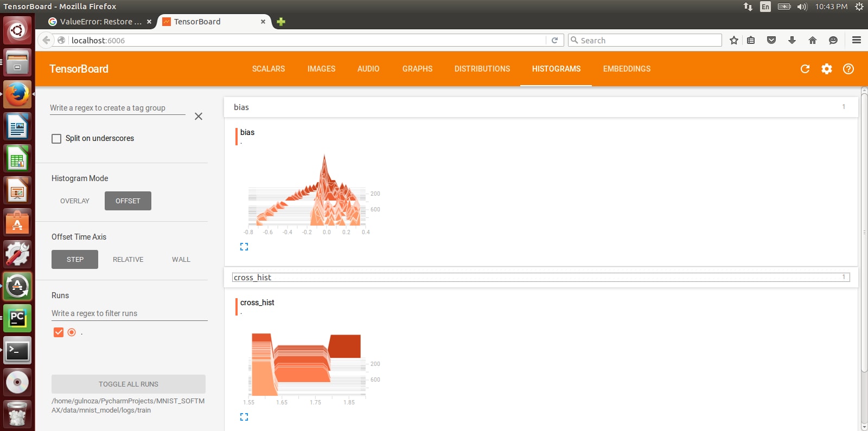
Task: Save page to Pocket icon
Action: tap(771, 40)
